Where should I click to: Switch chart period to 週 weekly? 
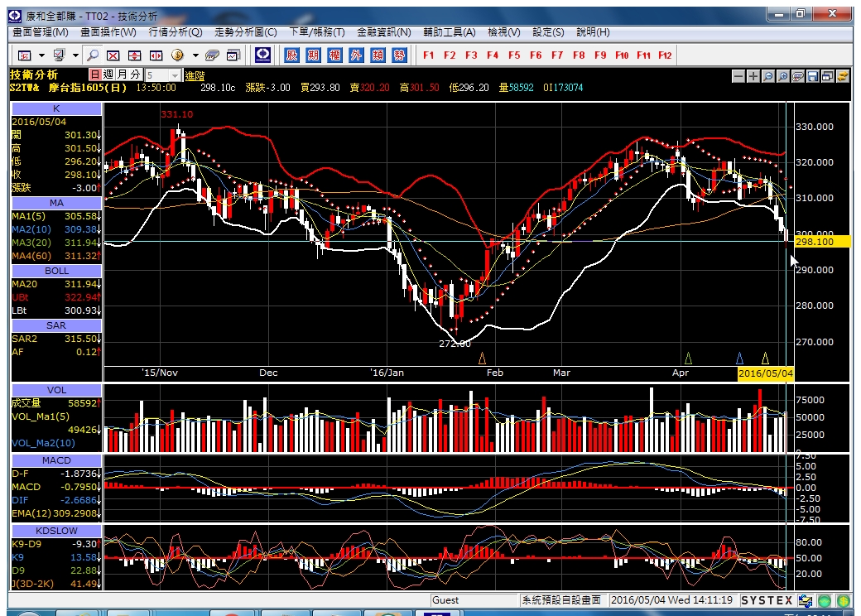[x=108, y=75]
